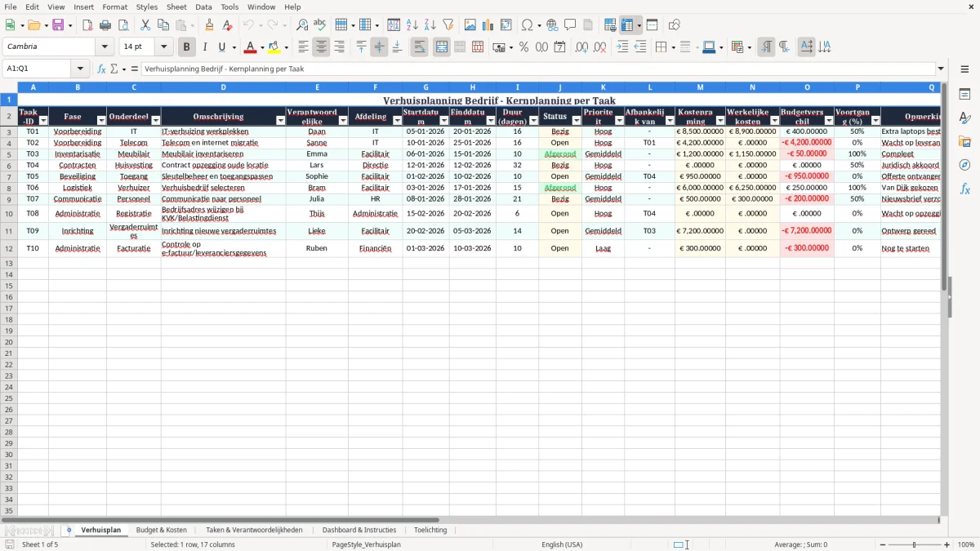The width and height of the screenshot is (980, 551).
Task: Run the spelling check
Action: pyautogui.click(x=320, y=25)
